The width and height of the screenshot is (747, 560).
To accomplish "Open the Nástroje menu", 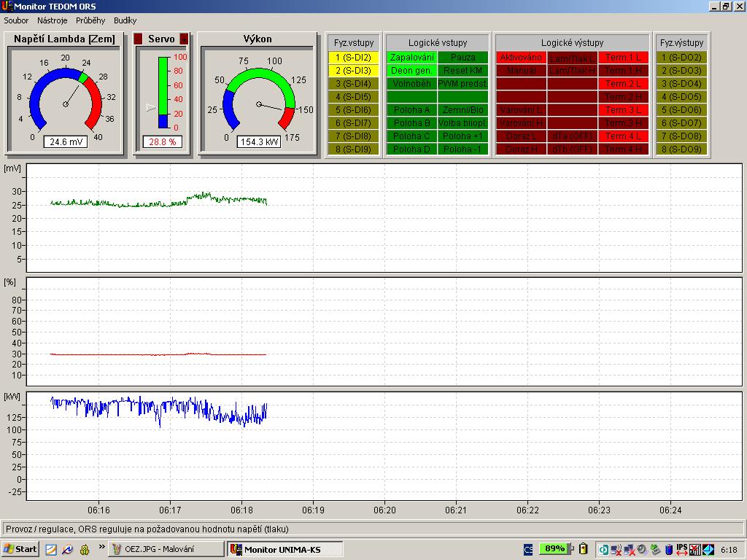I will (53, 20).
